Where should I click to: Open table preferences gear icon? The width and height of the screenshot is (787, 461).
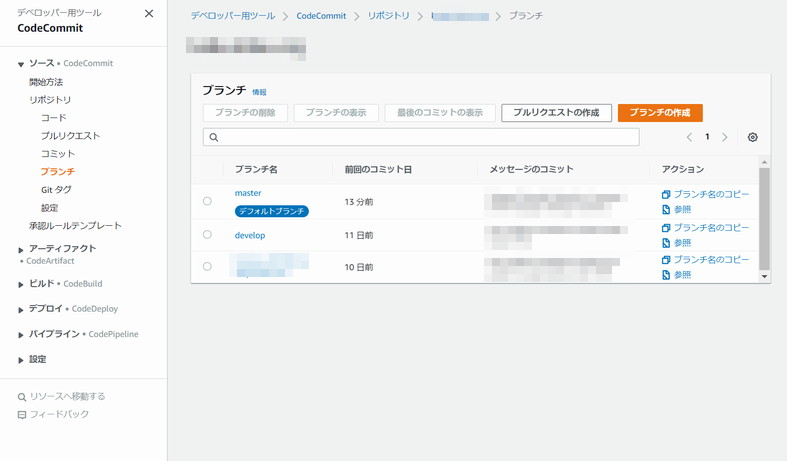pyautogui.click(x=752, y=137)
